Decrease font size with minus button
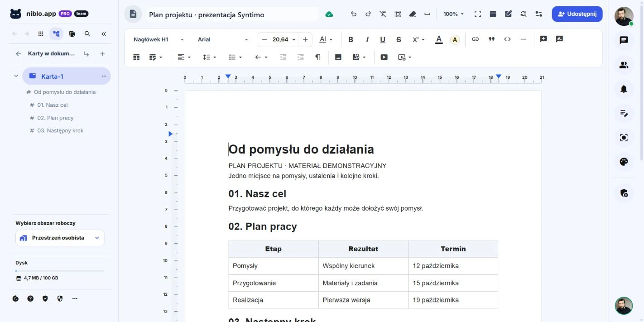This screenshot has width=644, height=322. click(x=264, y=39)
